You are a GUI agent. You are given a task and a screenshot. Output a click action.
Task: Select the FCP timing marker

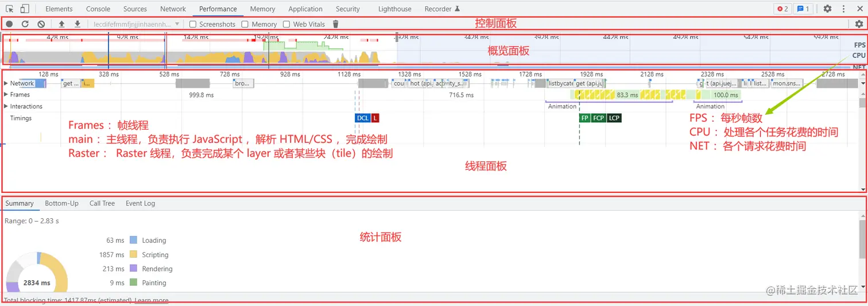599,118
